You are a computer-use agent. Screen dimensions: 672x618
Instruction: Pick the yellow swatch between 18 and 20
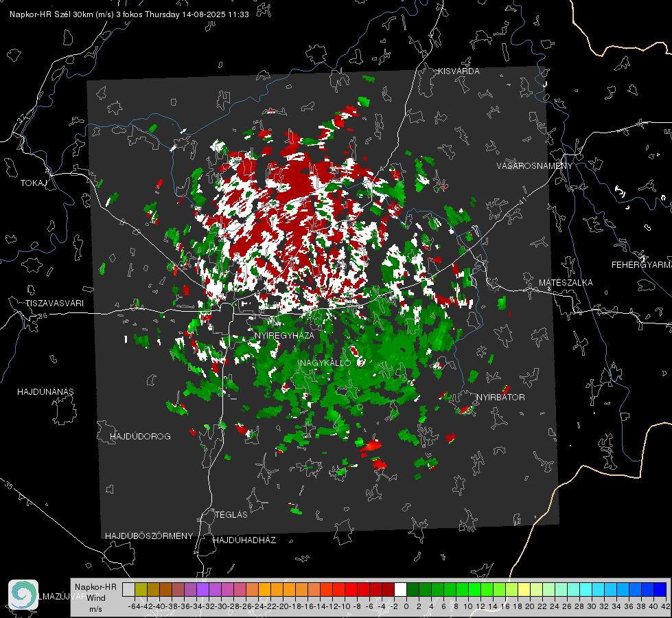(524, 590)
